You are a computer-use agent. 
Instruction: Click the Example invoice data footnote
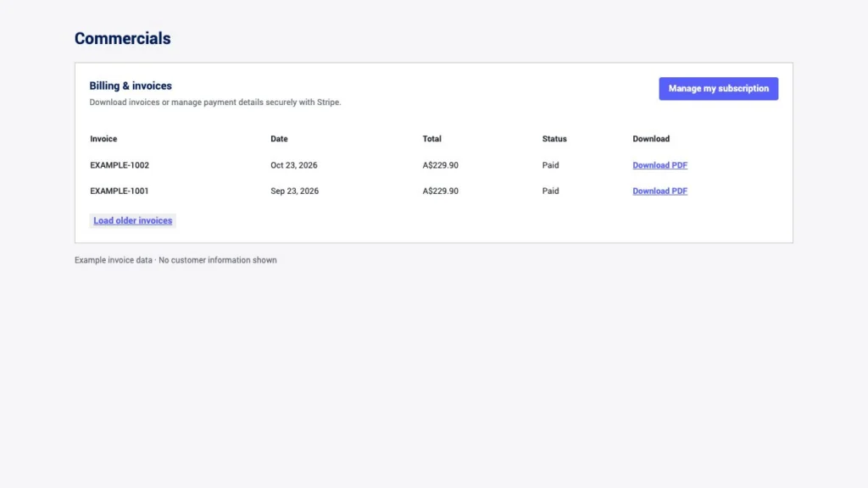(175, 260)
